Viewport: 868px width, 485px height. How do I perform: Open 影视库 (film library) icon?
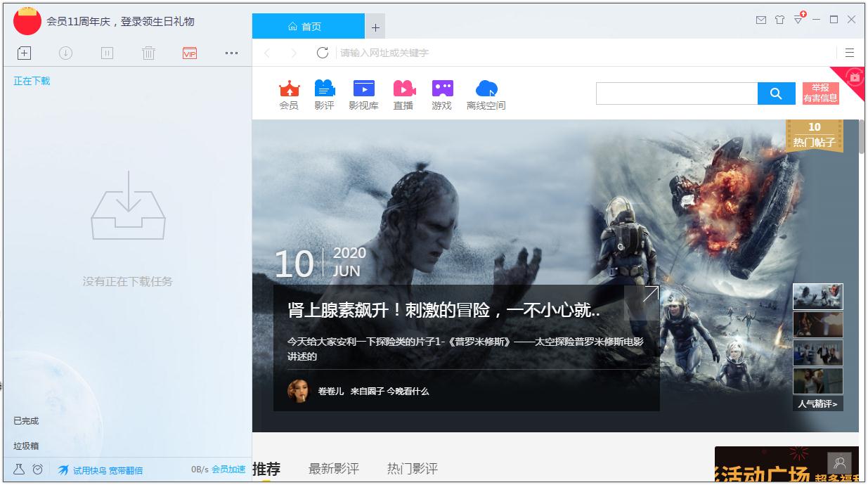[x=363, y=93]
